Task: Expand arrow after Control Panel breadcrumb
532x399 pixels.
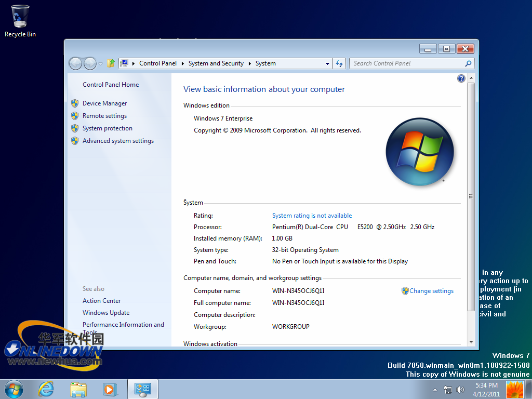Action: (x=182, y=63)
